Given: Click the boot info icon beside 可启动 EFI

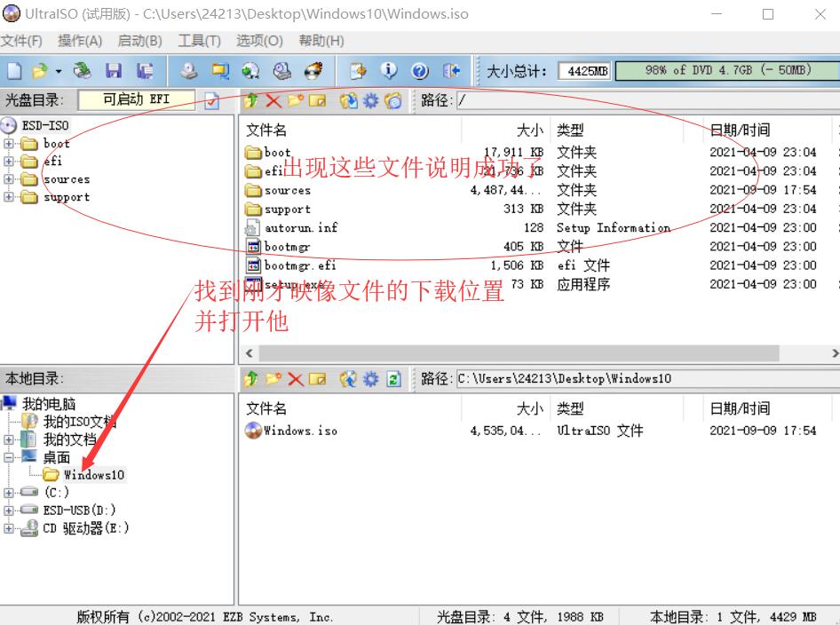Looking at the screenshot, I should click(211, 100).
